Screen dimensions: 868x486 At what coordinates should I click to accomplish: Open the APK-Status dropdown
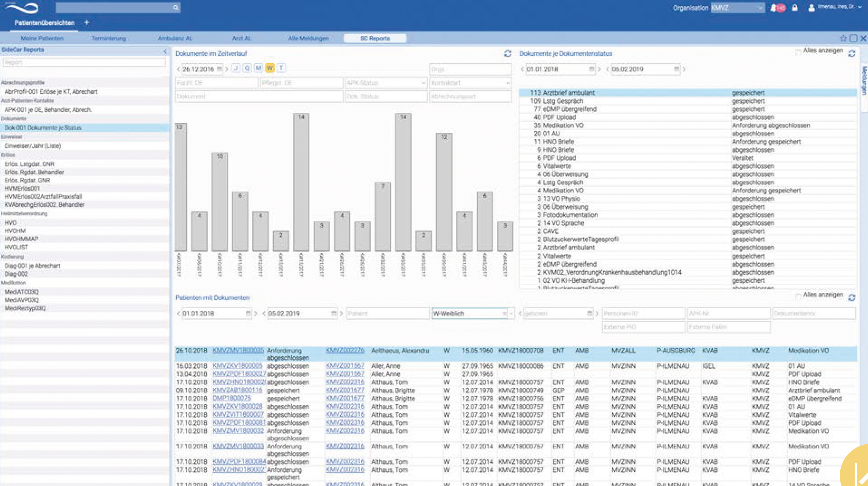tap(423, 83)
